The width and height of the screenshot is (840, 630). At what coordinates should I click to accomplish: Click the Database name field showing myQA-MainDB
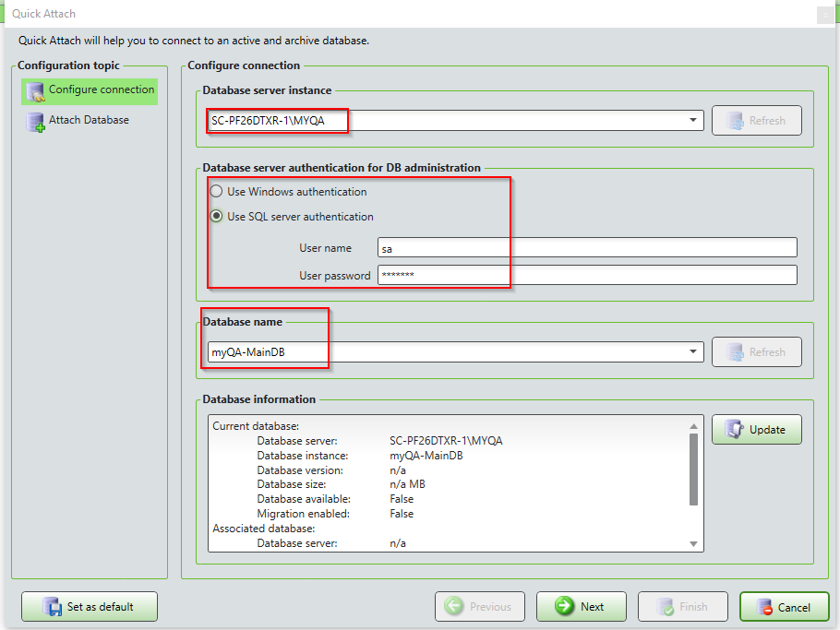click(455, 351)
